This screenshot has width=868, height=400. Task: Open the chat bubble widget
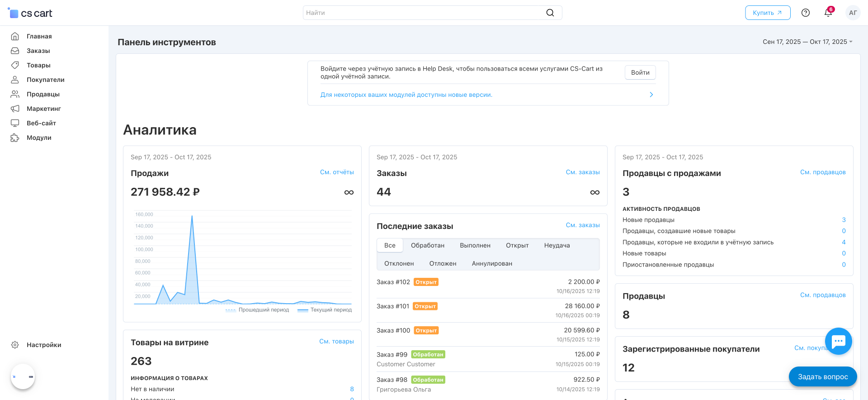pyautogui.click(x=838, y=341)
